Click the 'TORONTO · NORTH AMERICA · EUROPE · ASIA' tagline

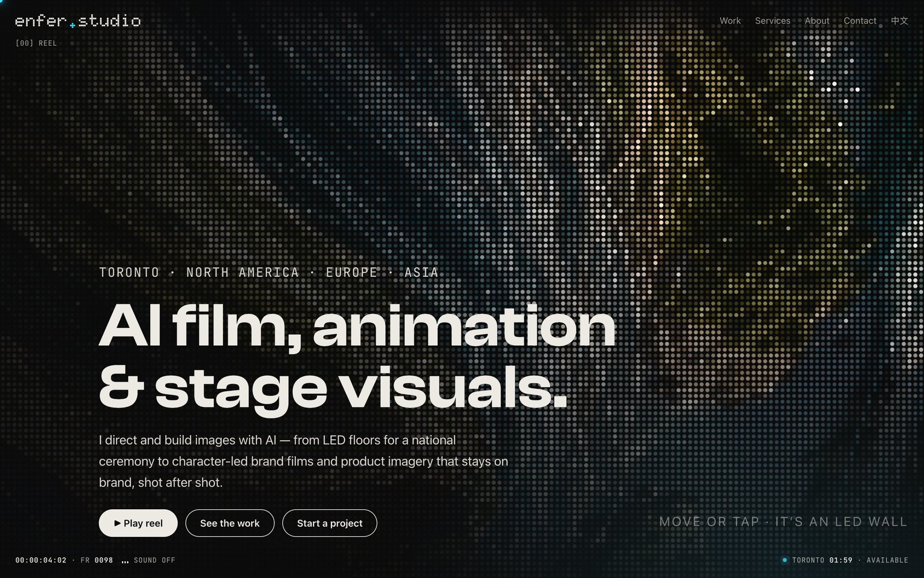(269, 272)
